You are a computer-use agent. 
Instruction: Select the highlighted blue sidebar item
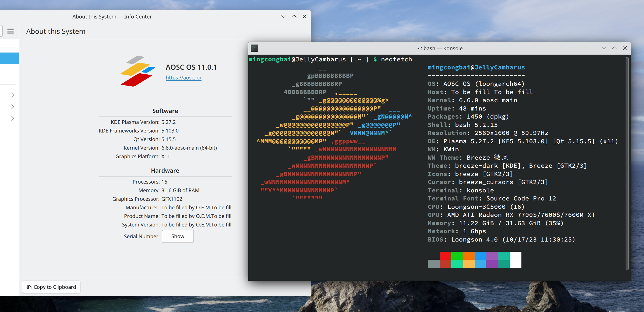9,58
